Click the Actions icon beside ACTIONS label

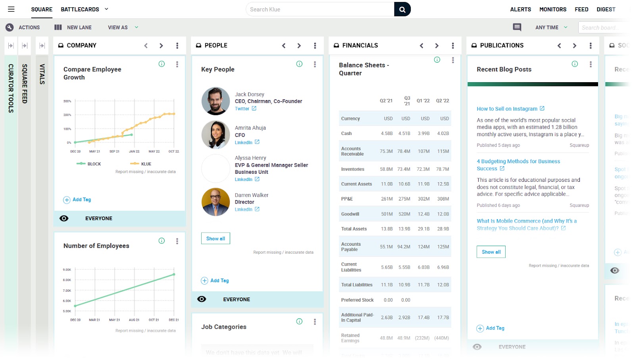[10, 27]
